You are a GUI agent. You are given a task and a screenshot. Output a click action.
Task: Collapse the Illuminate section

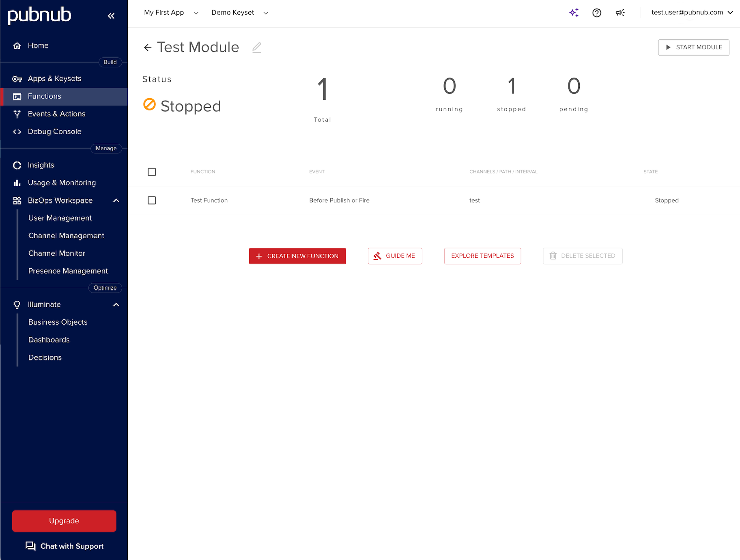tap(116, 305)
